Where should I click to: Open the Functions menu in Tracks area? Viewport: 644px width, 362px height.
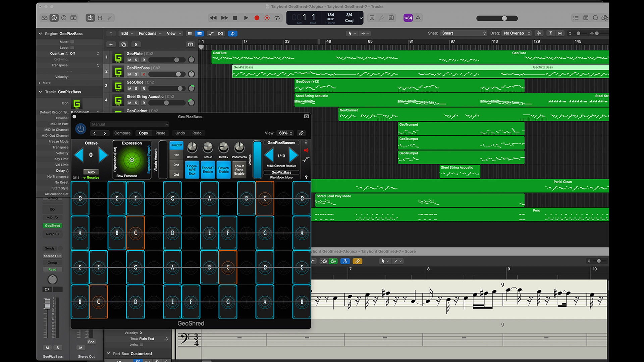tap(150, 34)
